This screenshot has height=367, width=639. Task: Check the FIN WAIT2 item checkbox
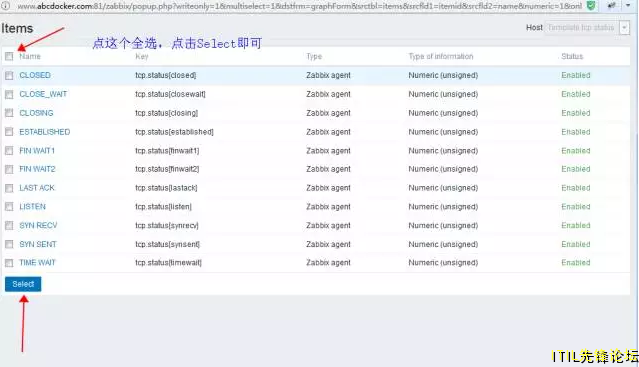pyautogui.click(x=9, y=169)
